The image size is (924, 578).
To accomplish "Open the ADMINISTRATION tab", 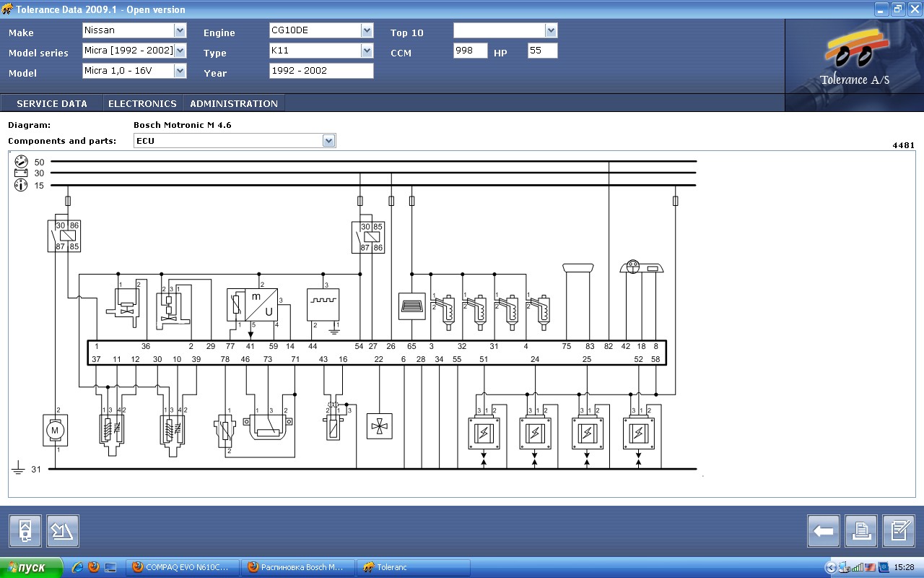I will click(x=233, y=103).
